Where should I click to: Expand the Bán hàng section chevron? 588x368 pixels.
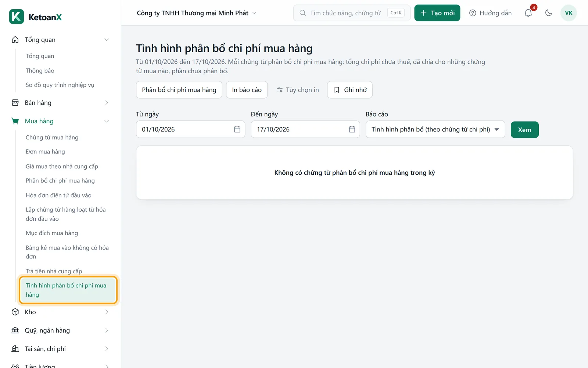click(107, 103)
